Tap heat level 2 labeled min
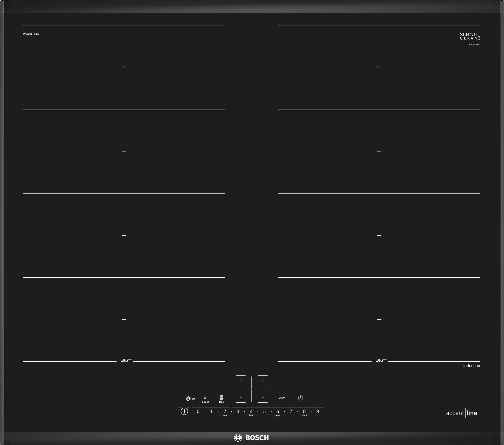The width and height of the screenshot is (504, 445). [225, 412]
